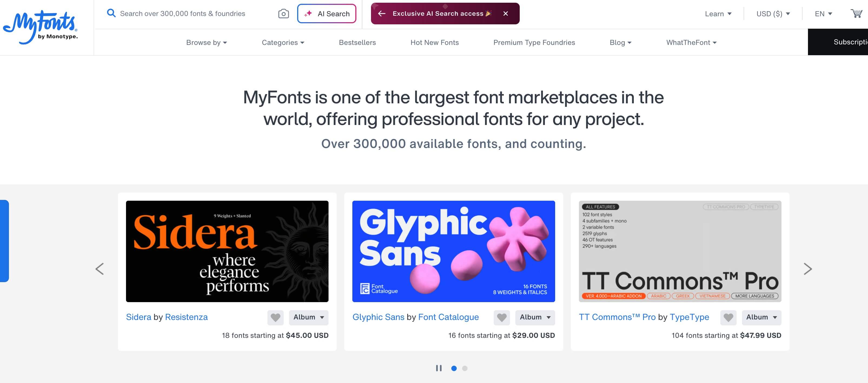Dismiss the Exclusive AI Search access banner
Image resolution: width=868 pixels, height=383 pixels.
tap(505, 14)
